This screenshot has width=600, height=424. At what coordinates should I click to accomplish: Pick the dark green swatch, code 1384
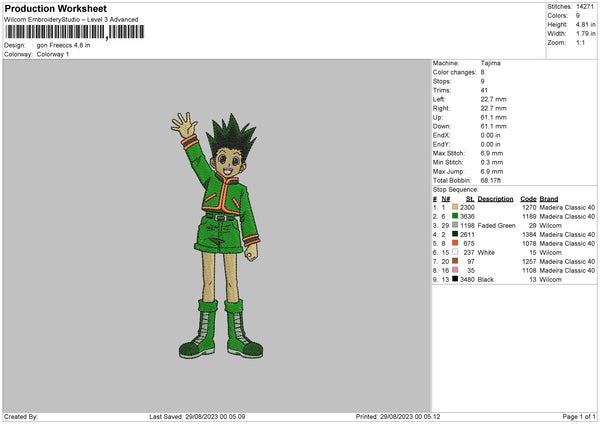[x=455, y=234]
